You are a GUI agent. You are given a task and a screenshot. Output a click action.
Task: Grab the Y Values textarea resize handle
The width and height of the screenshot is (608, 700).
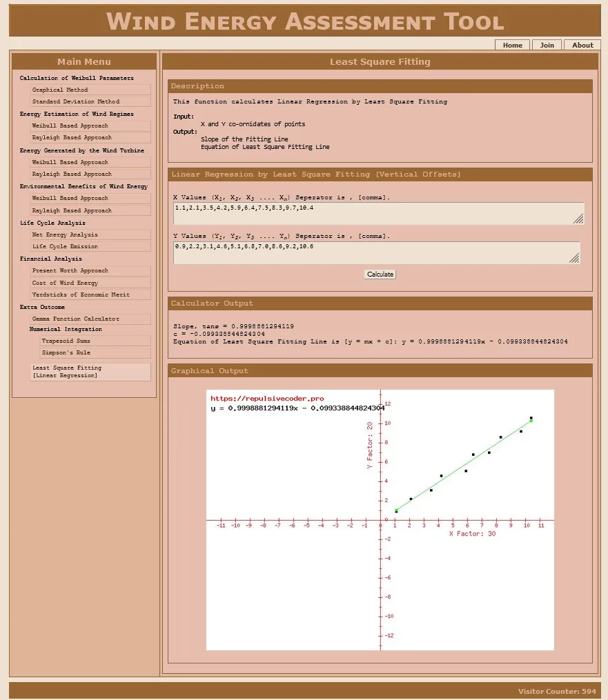(574, 258)
